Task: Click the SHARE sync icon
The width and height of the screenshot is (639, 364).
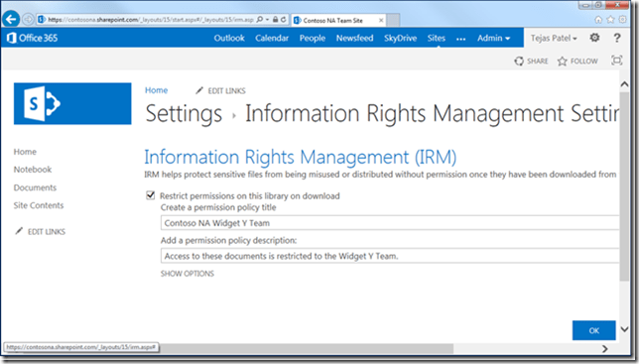Action: coord(519,61)
